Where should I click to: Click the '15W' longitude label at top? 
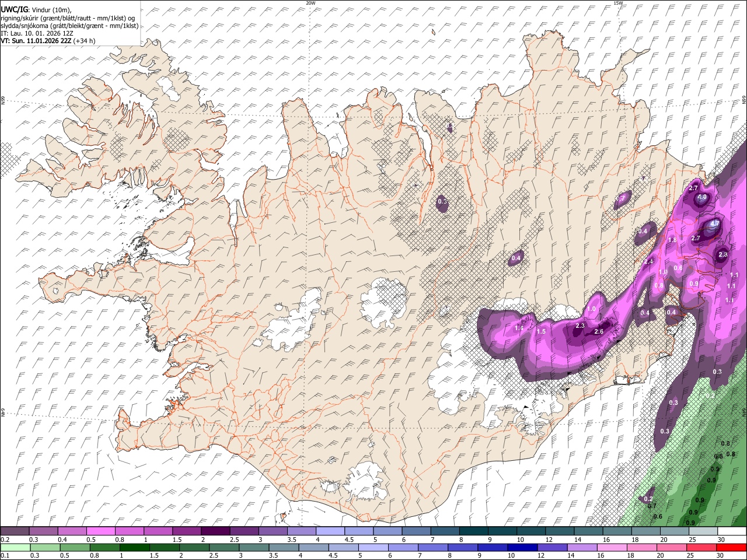tap(618, 3)
